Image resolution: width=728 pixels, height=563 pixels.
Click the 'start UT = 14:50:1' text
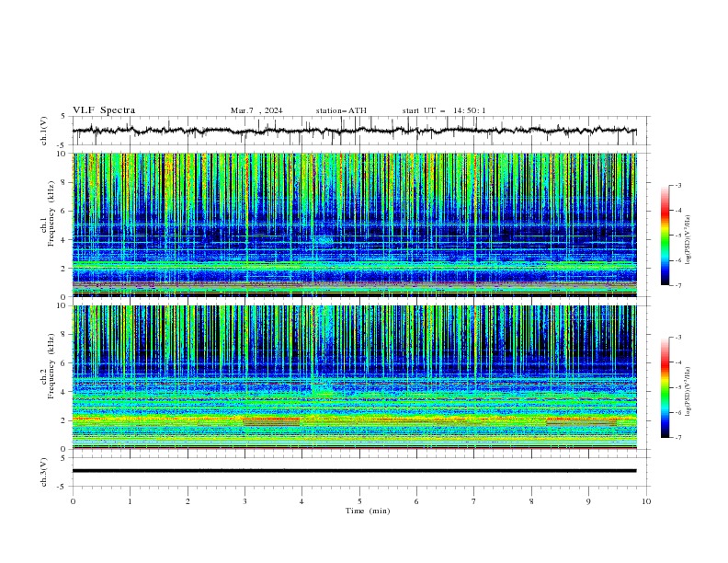(444, 110)
